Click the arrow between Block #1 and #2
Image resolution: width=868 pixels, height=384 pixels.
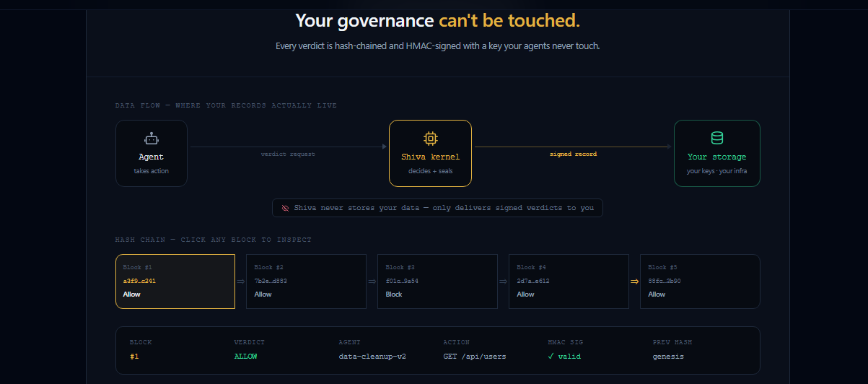[241, 282]
